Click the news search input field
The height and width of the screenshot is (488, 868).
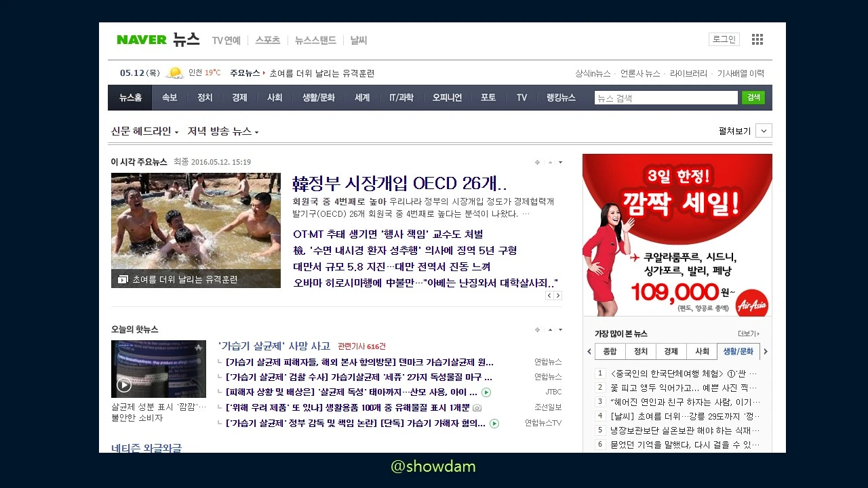pos(665,97)
